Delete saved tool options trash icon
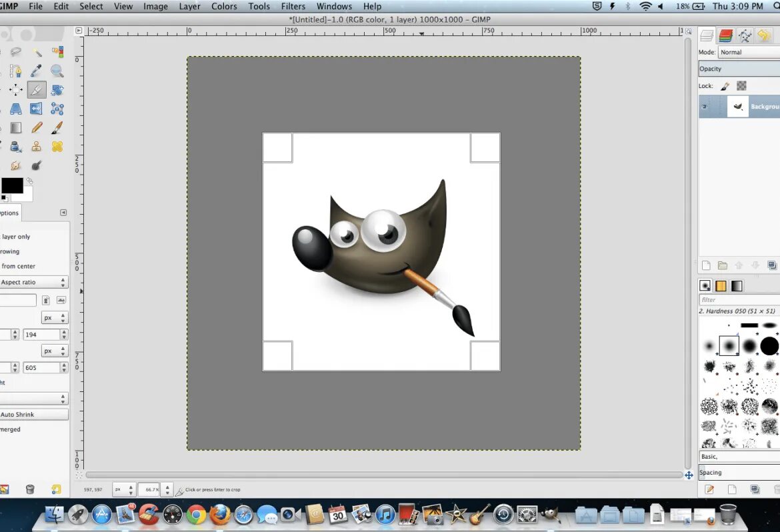 click(30, 490)
